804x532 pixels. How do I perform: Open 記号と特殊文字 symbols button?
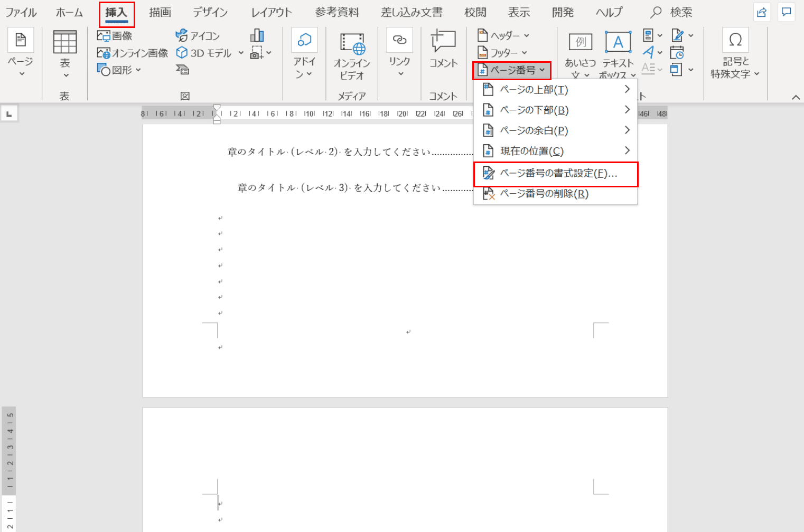click(x=735, y=54)
